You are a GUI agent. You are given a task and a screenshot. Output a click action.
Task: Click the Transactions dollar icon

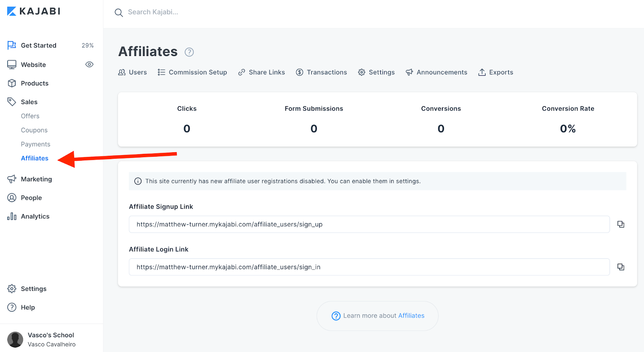(299, 72)
